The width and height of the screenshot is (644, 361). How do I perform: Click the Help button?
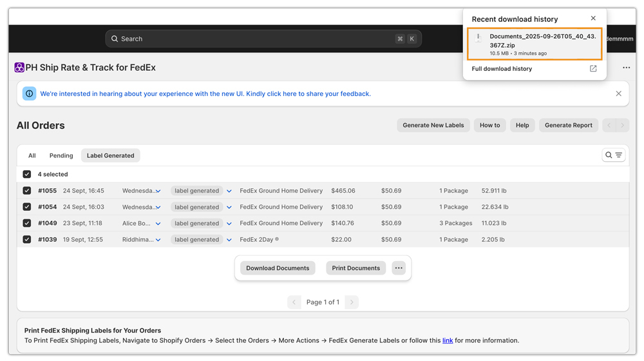(522, 126)
